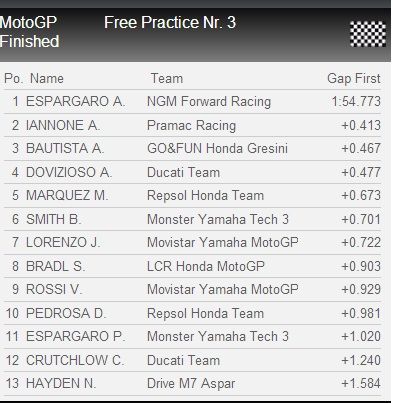Click the Gap First column header
The image size is (393, 403).
[354, 79]
